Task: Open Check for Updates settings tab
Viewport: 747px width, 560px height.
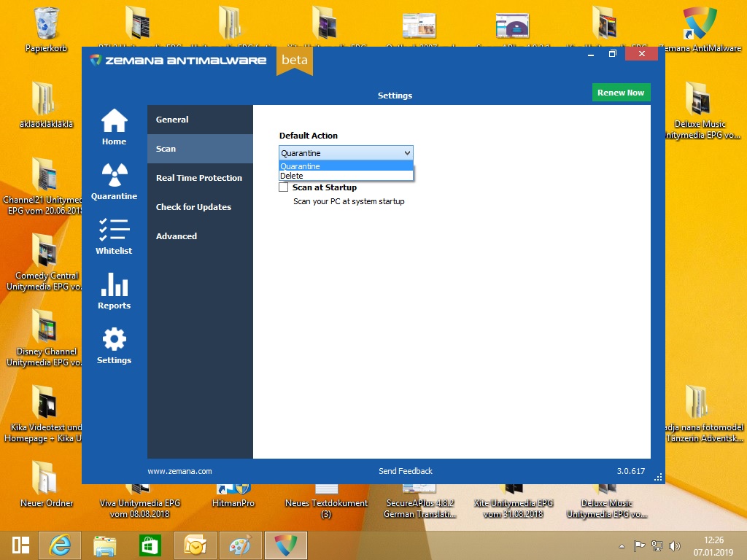Action: pos(200,206)
